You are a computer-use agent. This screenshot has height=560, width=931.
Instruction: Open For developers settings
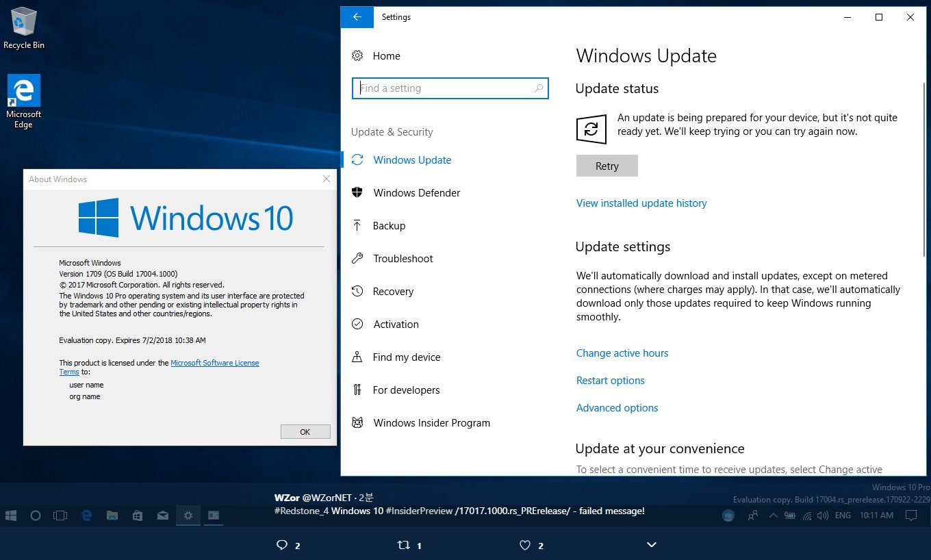(396, 390)
